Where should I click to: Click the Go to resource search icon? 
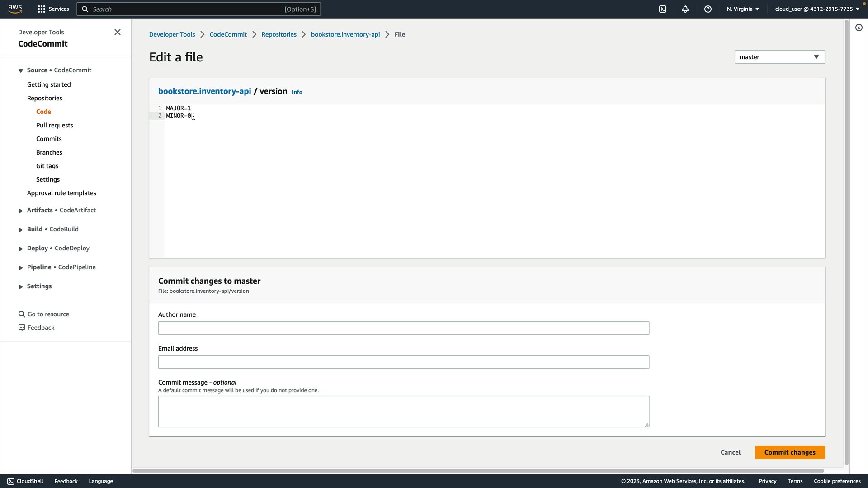click(21, 314)
